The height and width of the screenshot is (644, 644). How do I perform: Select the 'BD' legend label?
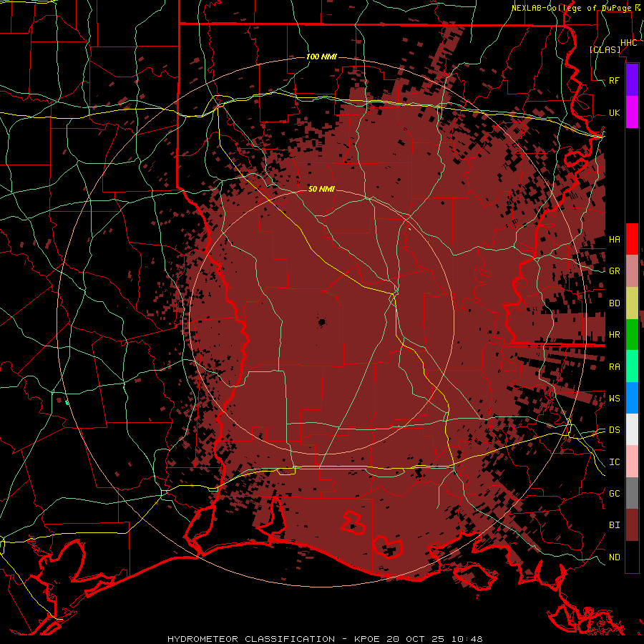coord(615,303)
